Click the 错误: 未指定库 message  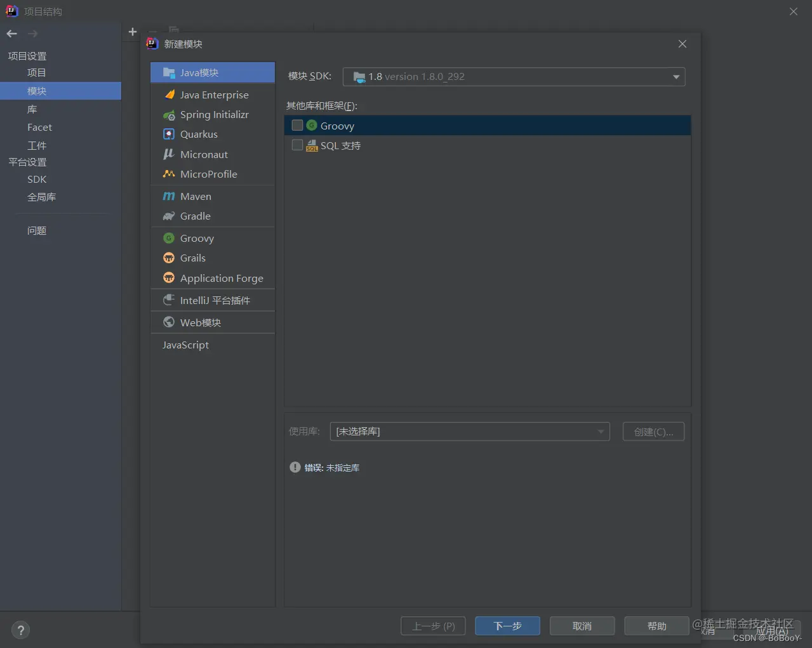[332, 468]
